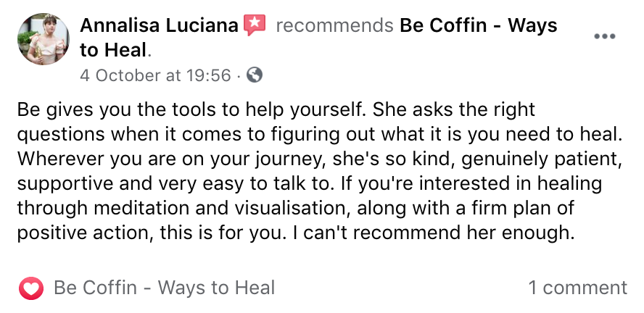Click the globe public audience icon

(255, 75)
